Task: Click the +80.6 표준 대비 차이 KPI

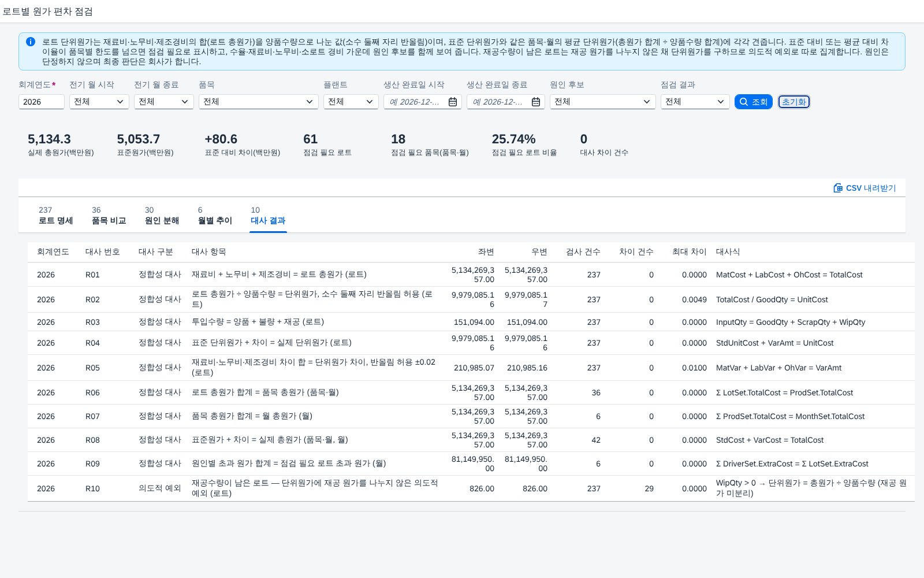Action: click(x=243, y=144)
